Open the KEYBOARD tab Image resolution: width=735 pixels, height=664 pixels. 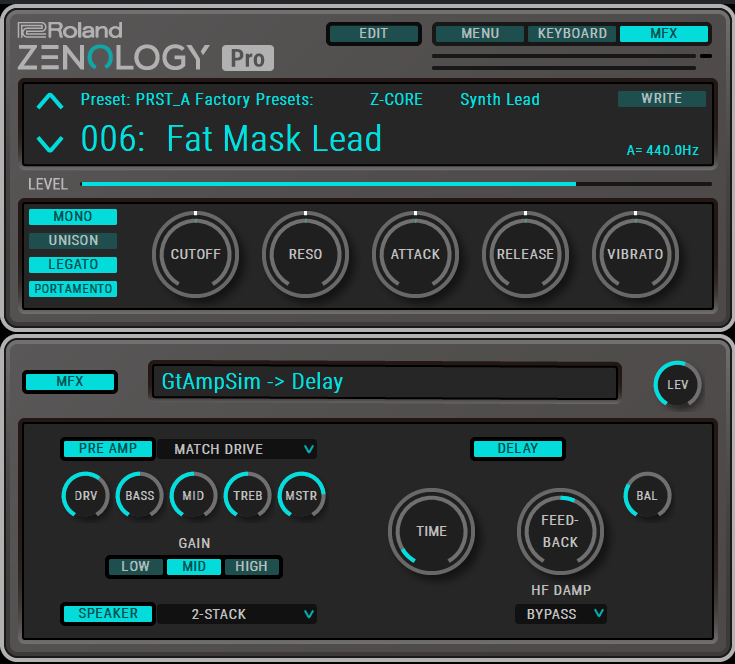point(572,34)
